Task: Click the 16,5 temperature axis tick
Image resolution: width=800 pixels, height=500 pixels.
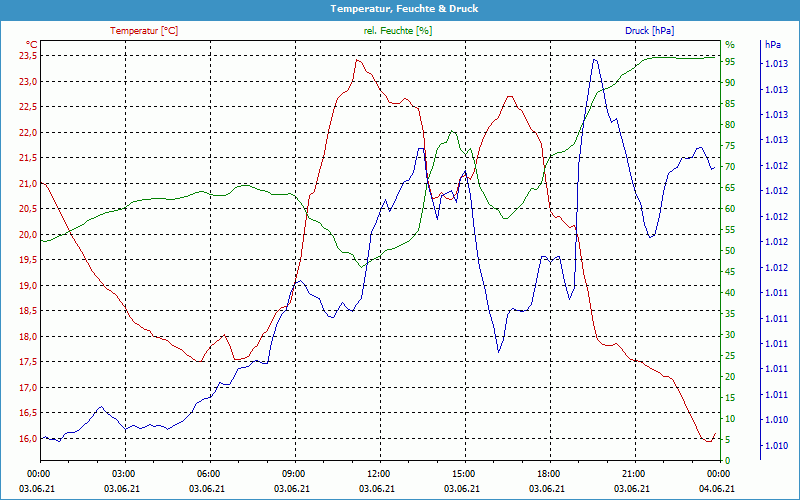Action: (28, 413)
